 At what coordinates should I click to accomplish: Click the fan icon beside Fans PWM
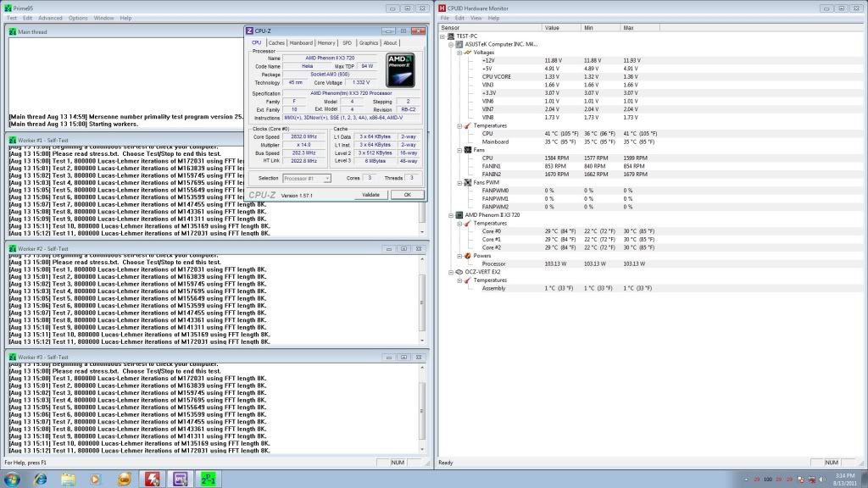468,183
